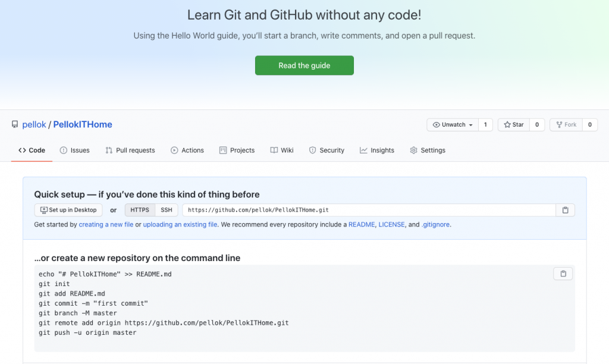
Task: Click the Issues circle icon
Action: (63, 150)
